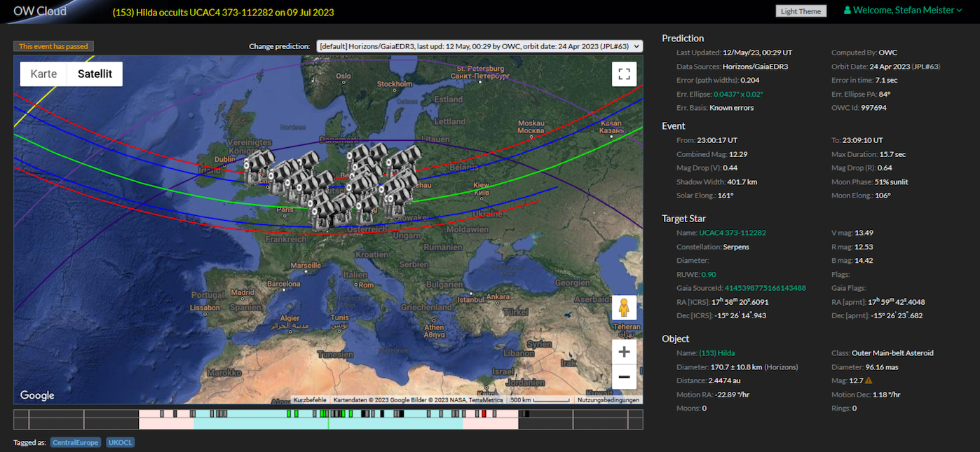Toggle fullscreen map view
This screenshot has width=980, height=452.
click(624, 74)
